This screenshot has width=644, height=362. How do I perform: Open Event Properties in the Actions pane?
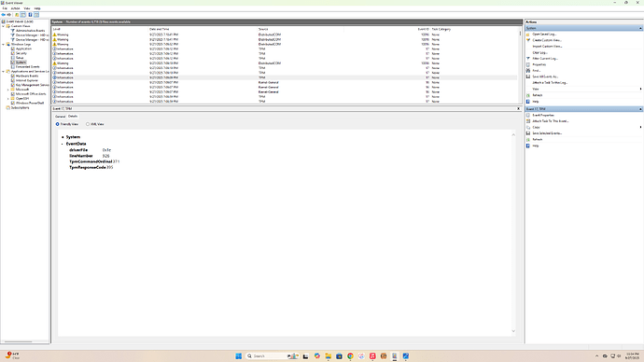543,116
